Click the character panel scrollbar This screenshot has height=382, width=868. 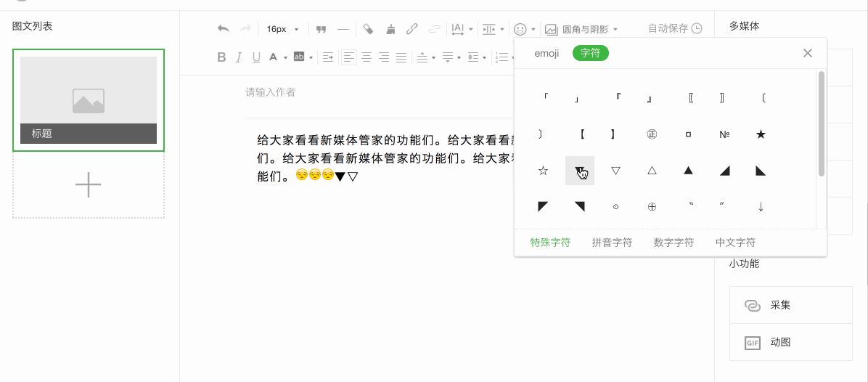coord(822,123)
